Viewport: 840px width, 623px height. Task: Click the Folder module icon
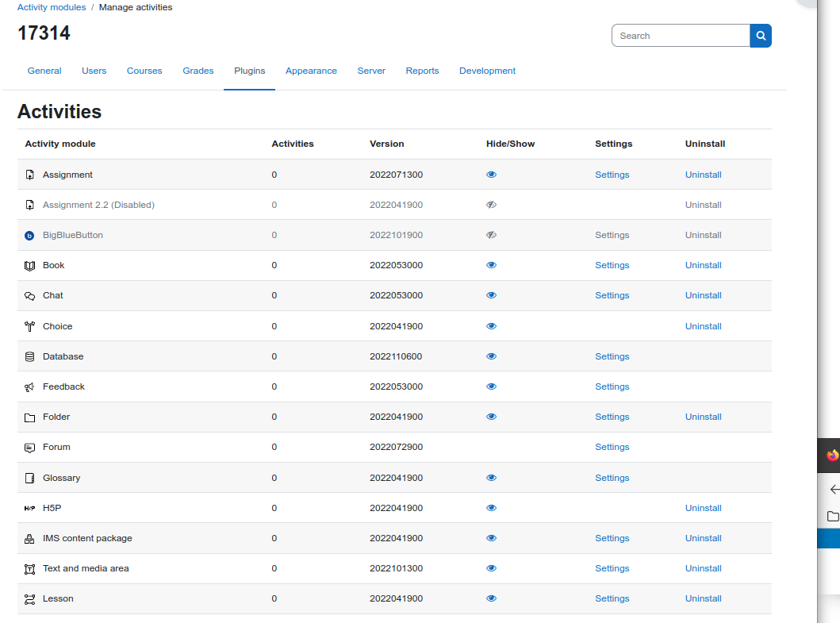pos(29,417)
